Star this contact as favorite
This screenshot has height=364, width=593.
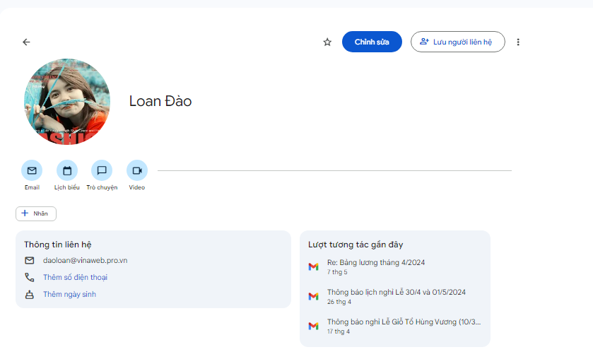(x=327, y=42)
